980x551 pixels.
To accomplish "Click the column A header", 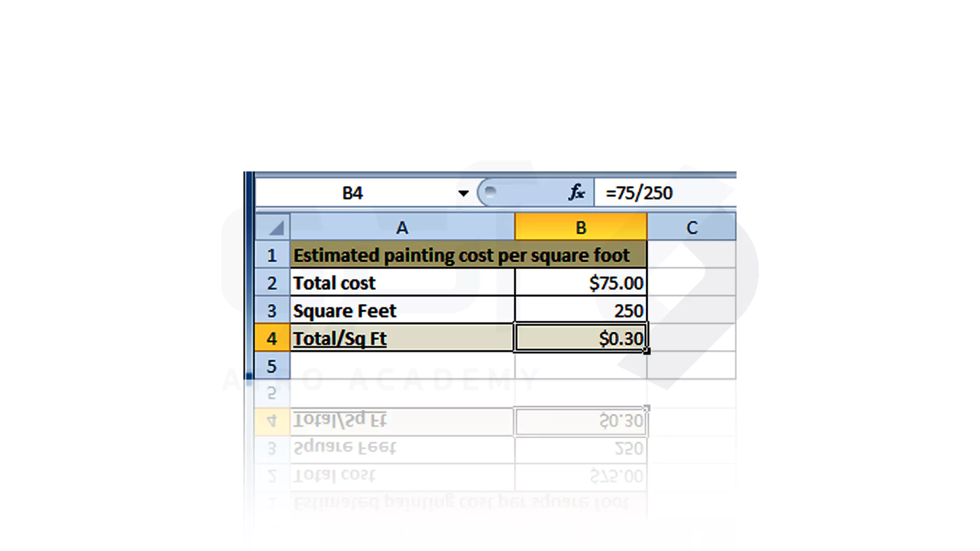I will point(401,228).
